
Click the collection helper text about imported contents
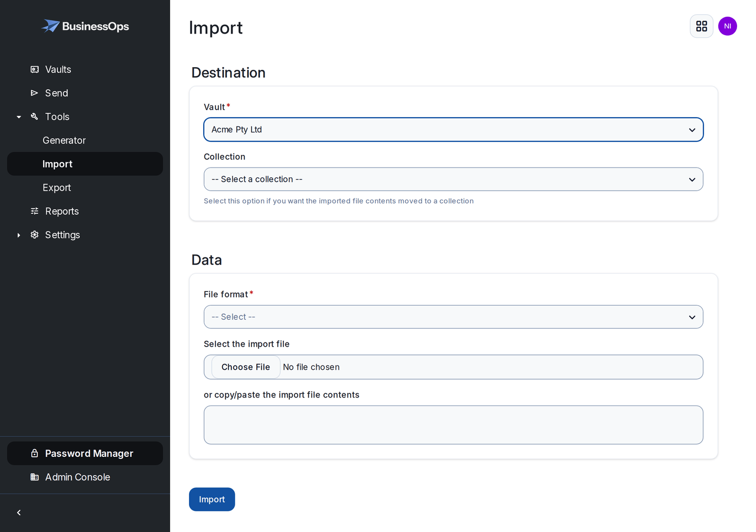(x=339, y=201)
